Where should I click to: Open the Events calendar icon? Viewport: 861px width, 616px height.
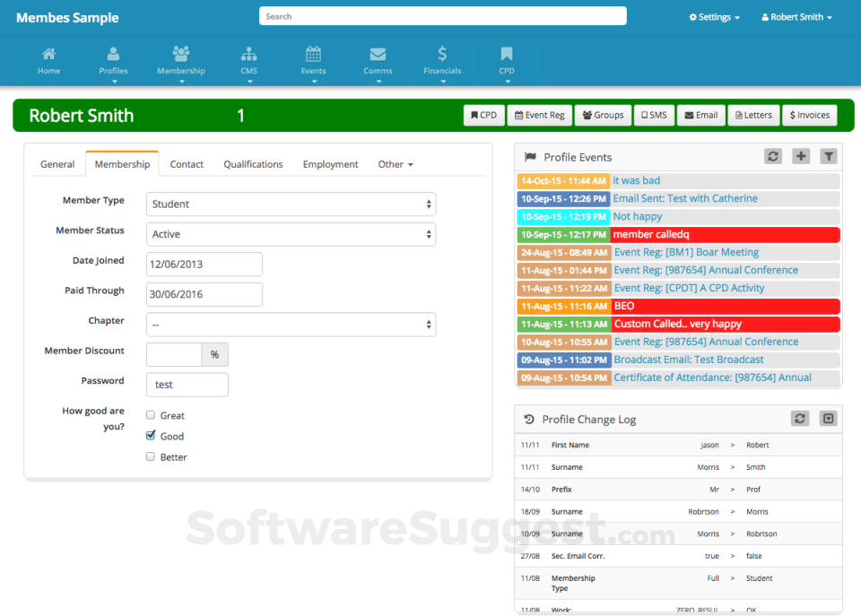click(x=313, y=55)
